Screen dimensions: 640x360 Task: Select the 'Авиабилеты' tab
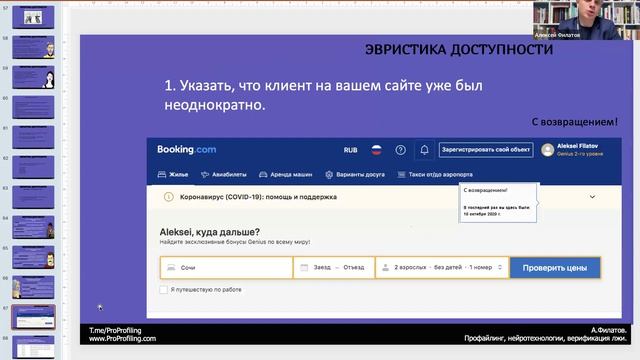pos(224,174)
